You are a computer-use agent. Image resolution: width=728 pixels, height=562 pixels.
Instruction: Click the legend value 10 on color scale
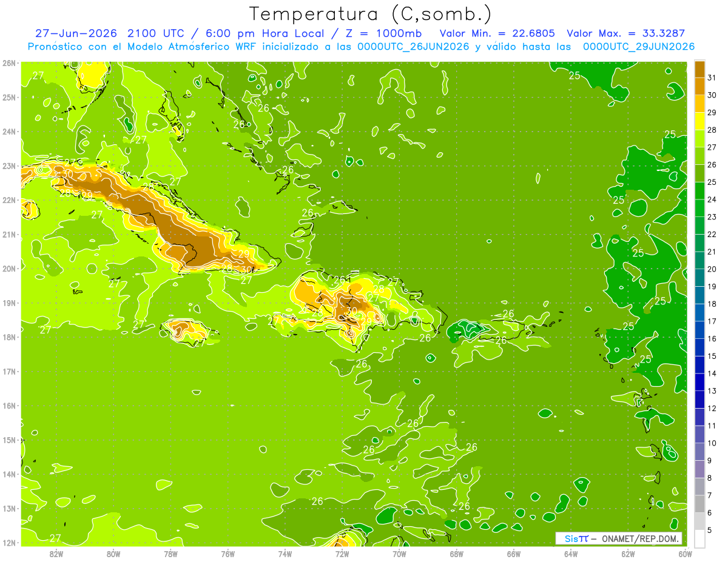(x=712, y=443)
